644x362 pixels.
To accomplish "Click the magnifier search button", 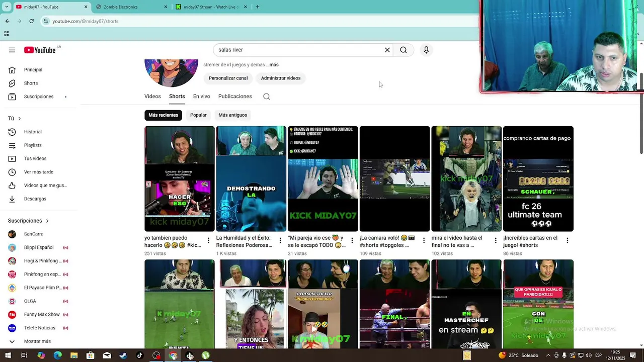I will [x=404, y=50].
